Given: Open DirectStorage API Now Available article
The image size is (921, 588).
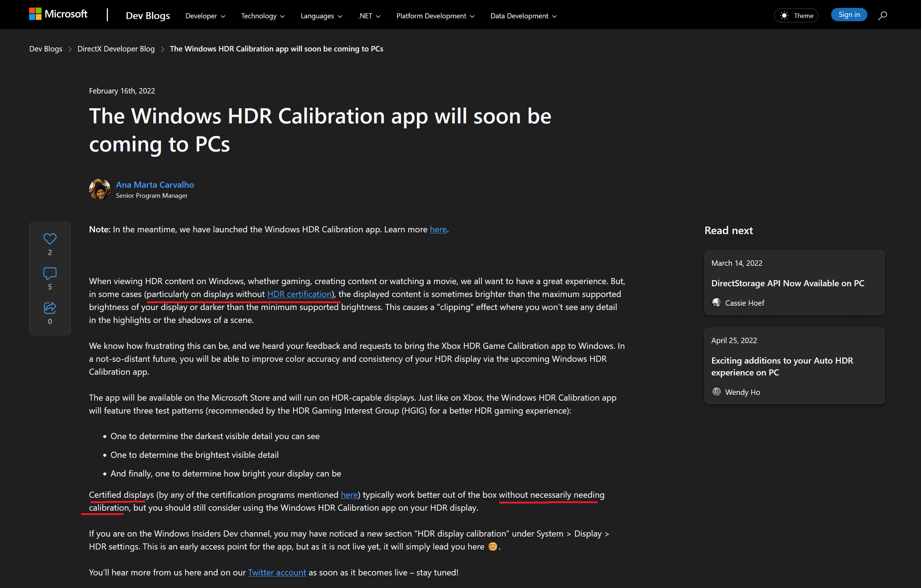Looking at the screenshot, I should pyautogui.click(x=788, y=283).
